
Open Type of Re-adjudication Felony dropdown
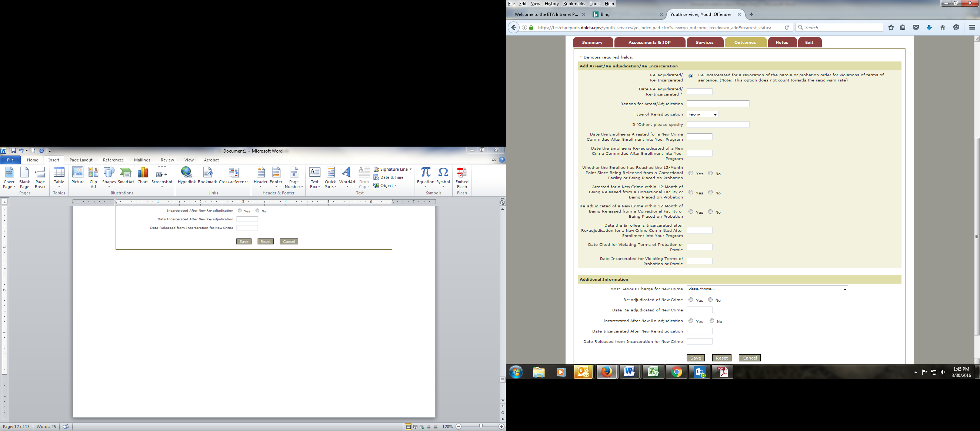pos(702,114)
